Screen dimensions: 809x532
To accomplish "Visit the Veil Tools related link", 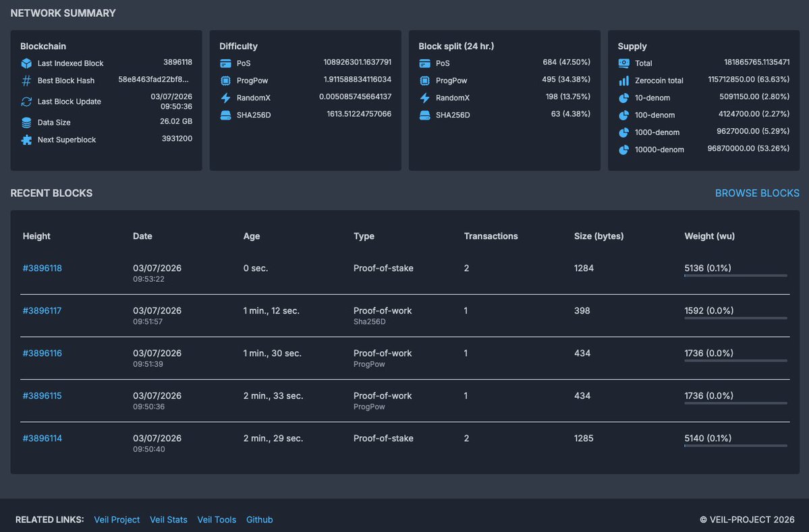I will 217,520.
